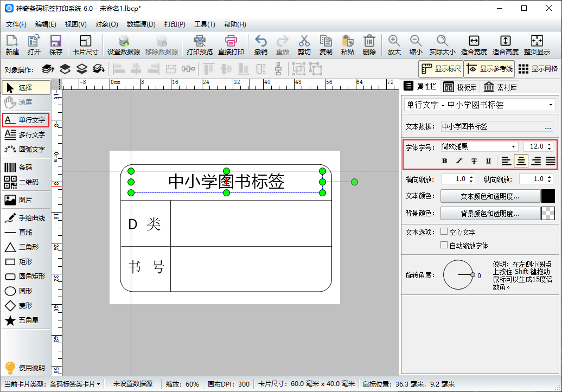Viewport: 562px width, 392px height.
Task: Choose the 圆弧文字 arc text tool
Action: [26, 150]
